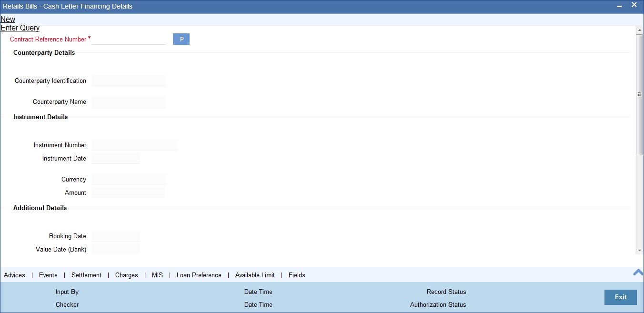Click the Authorization Status label
The image size is (644, 313).
pos(438,304)
